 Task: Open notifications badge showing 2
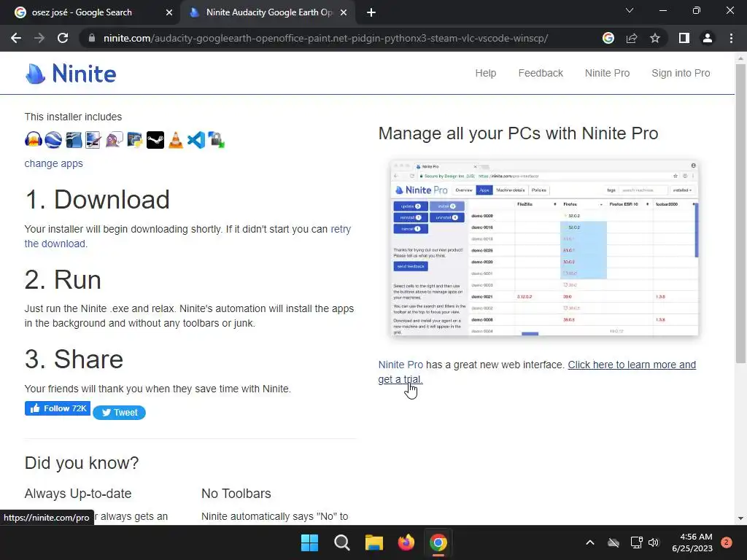pos(727,542)
